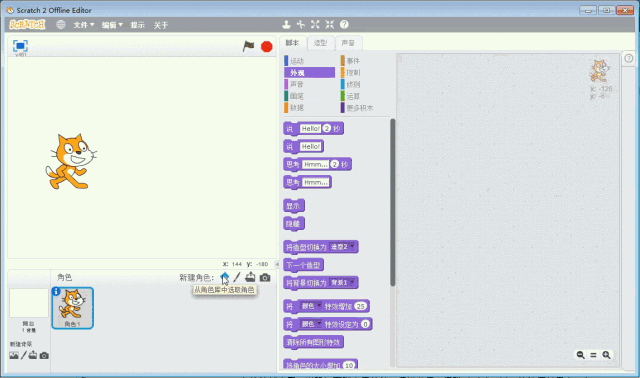Switch to the 声音 tab
Screen dimensions: 640x378
coord(348,43)
